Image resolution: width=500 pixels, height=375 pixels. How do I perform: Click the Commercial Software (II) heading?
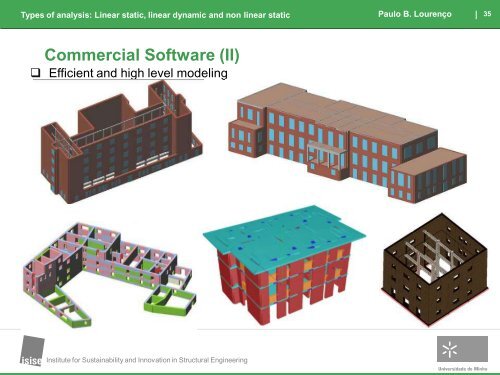[142, 55]
